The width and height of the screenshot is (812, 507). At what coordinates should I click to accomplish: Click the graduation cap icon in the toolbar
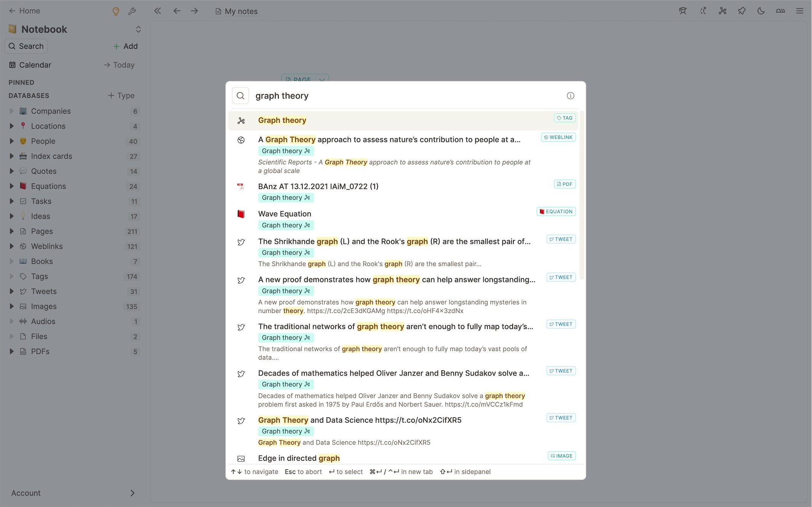coord(683,11)
